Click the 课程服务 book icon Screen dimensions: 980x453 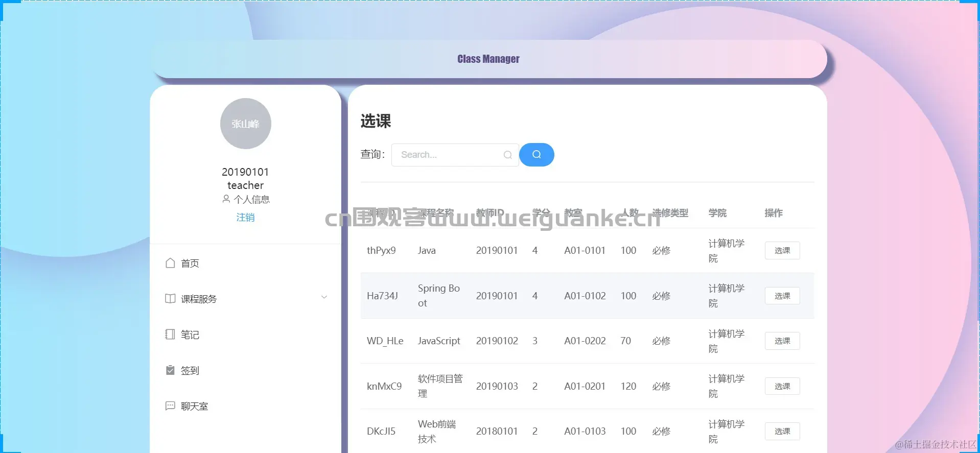point(170,299)
